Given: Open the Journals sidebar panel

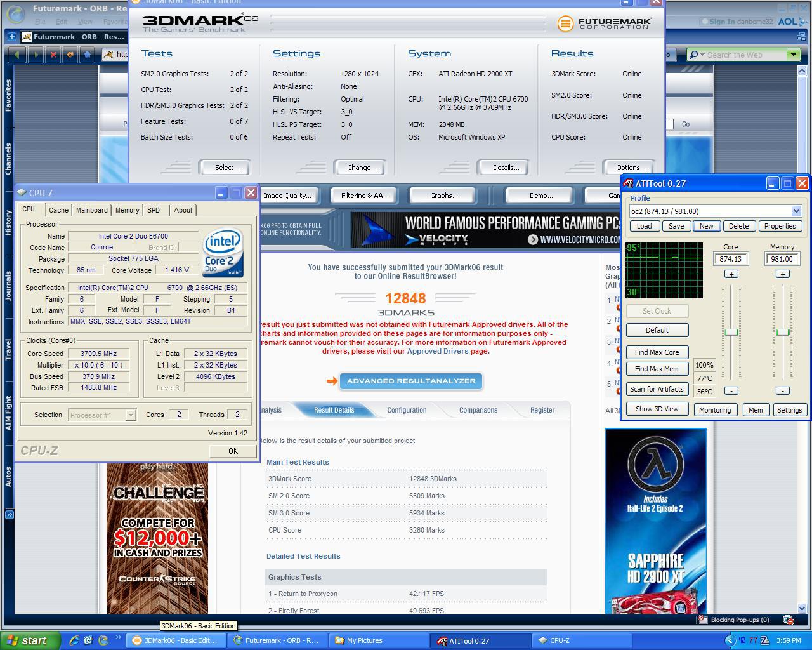Looking at the screenshot, I should (8, 286).
